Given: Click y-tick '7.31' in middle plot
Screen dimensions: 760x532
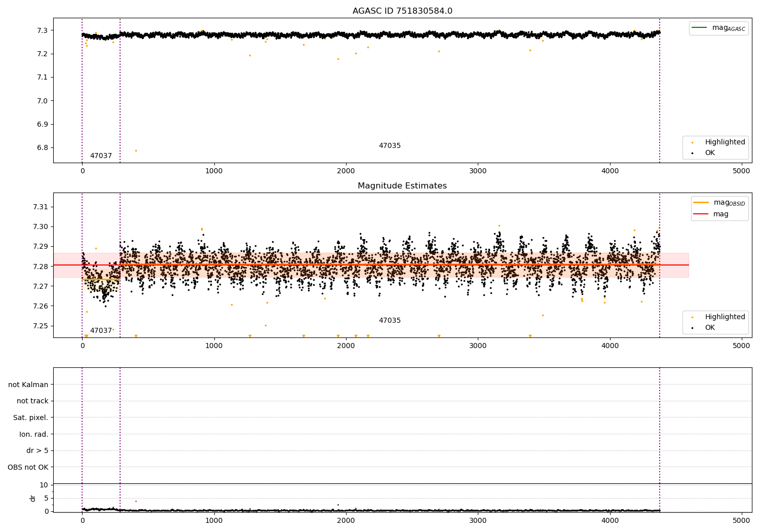Looking at the screenshot, I should 41,207.
